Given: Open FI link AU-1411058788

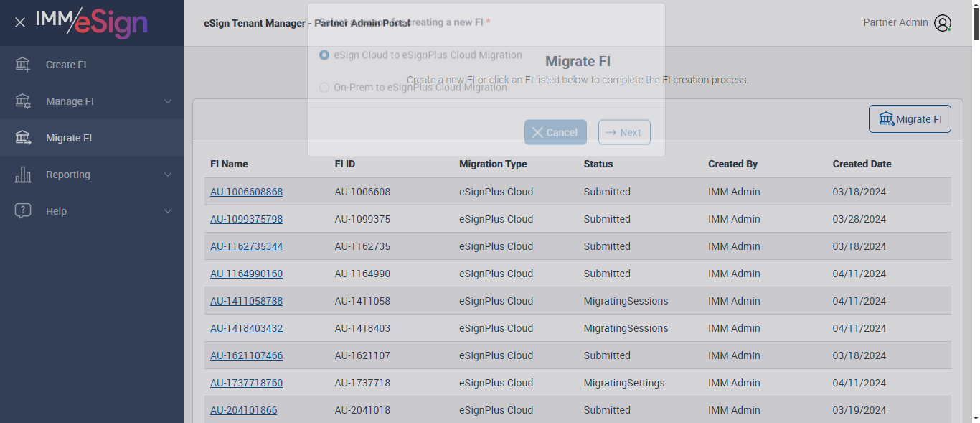Looking at the screenshot, I should tap(246, 301).
